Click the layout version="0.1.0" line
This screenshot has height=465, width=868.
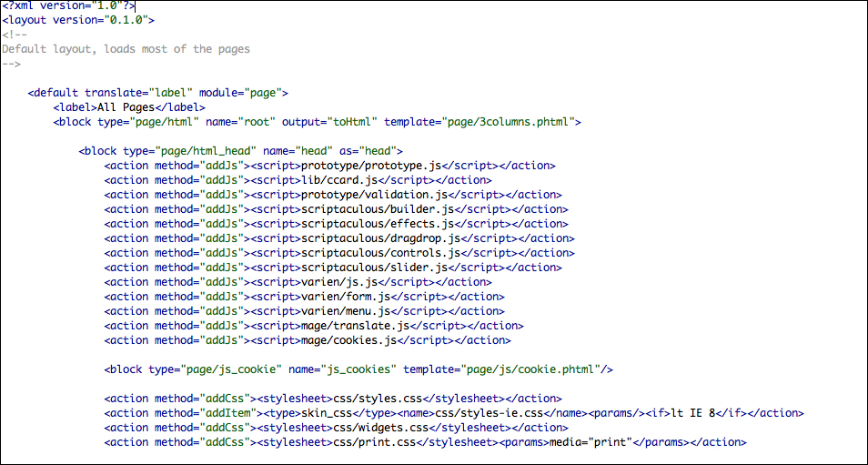point(78,21)
